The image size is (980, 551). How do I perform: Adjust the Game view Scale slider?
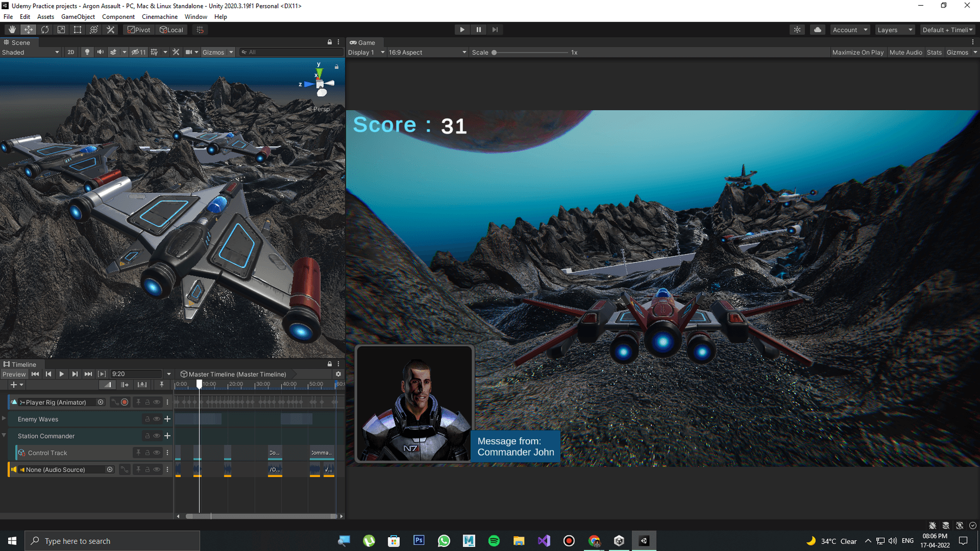pyautogui.click(x=494, y=52)
